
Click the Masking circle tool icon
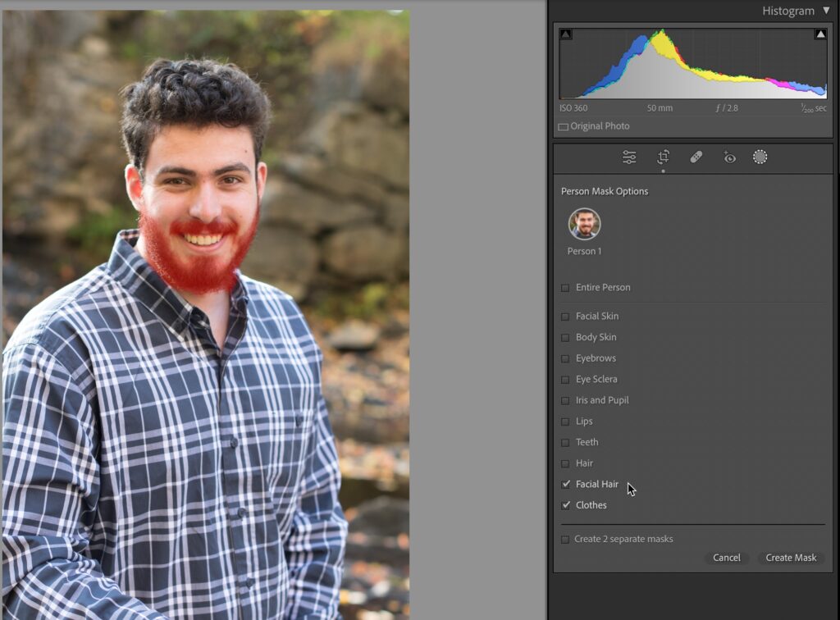click(760, 157)
